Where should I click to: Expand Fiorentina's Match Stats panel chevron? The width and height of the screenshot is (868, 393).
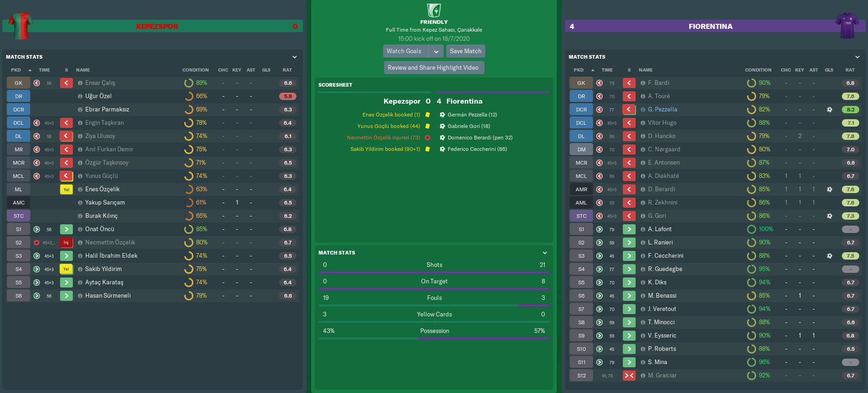pos(857,57)
